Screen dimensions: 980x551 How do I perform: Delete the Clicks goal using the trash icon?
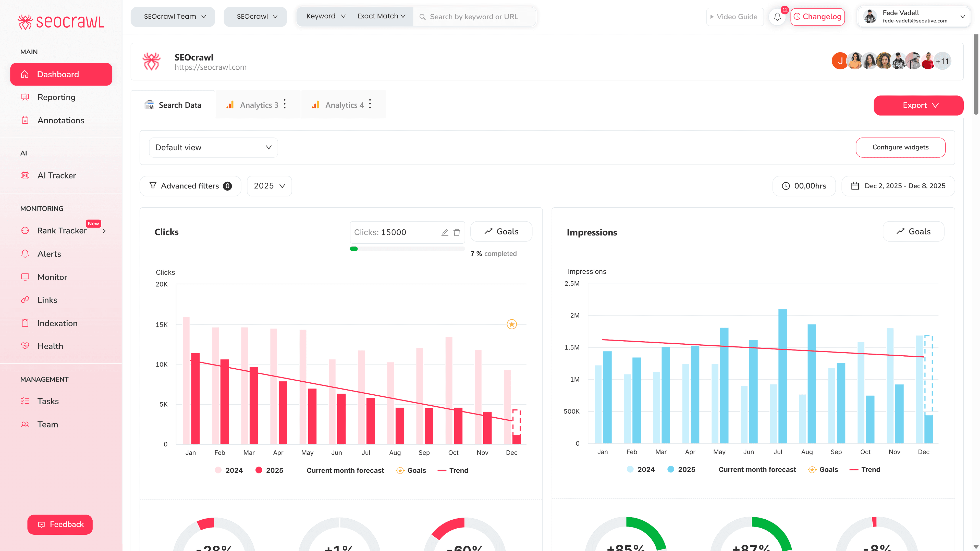[457, 232]
